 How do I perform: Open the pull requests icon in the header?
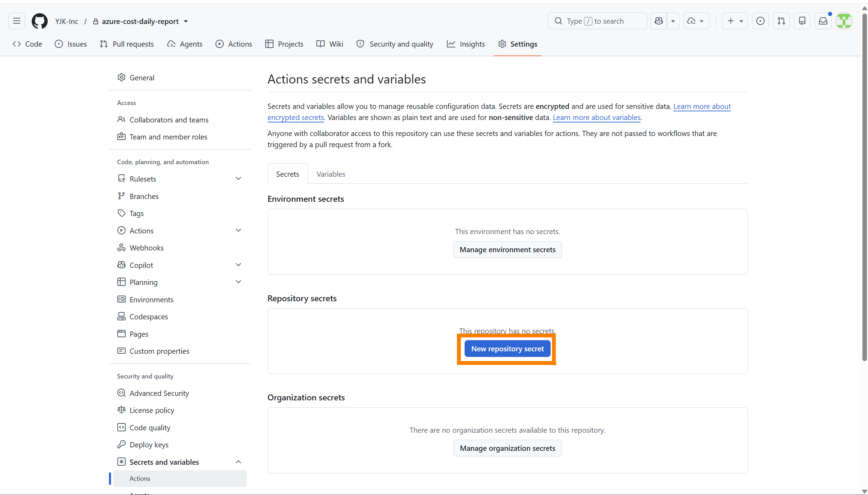pyautogui.click(x=781, y=21)
